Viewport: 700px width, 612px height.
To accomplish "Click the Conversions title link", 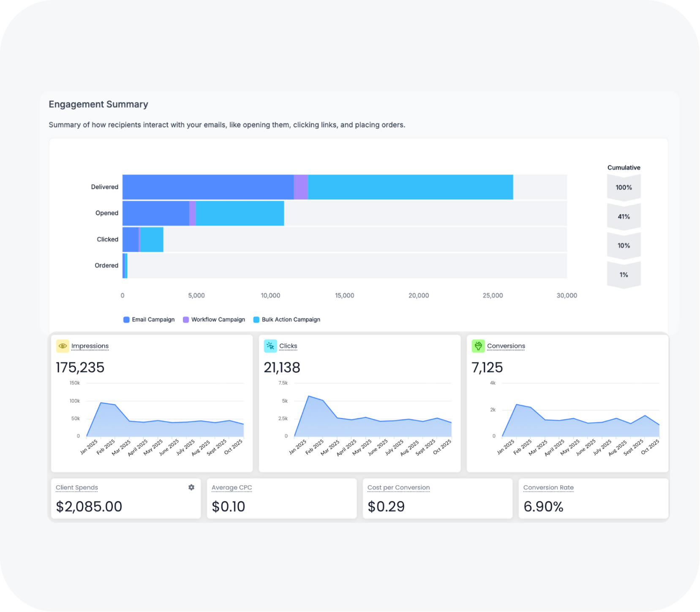I will pyautogui.click(x=506, y=346).
